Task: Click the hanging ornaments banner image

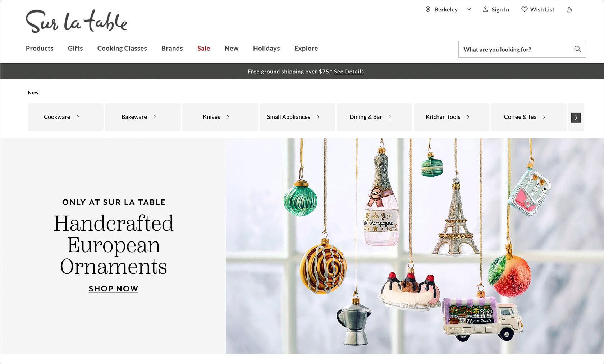Action: click(415, 246)
